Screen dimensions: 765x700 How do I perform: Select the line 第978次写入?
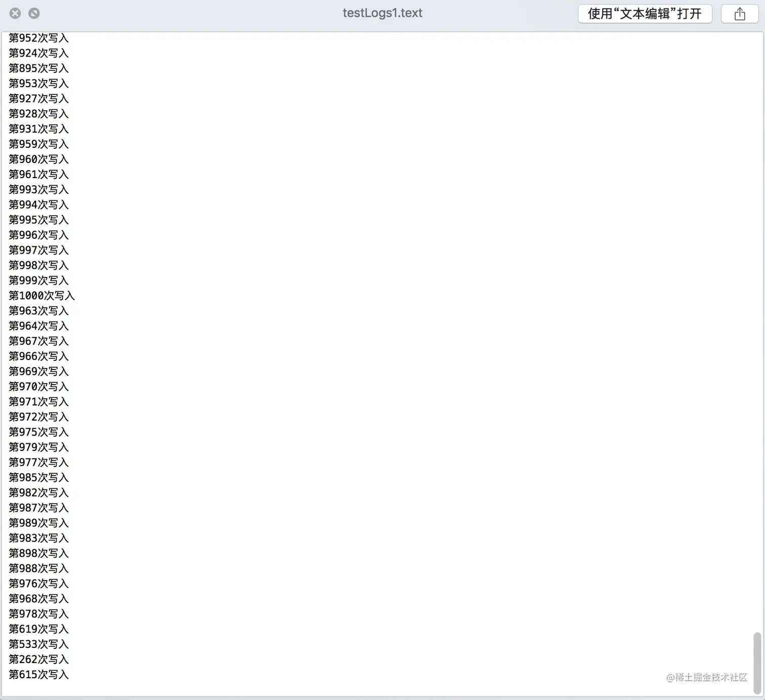pyautogui.click(x=38, y=614)
